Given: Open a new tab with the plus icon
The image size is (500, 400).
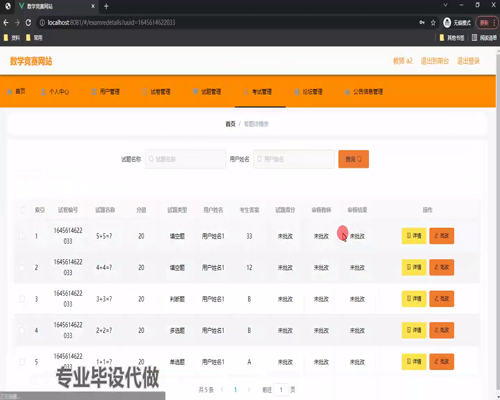Looking at the screenshot, I should 106,6.
